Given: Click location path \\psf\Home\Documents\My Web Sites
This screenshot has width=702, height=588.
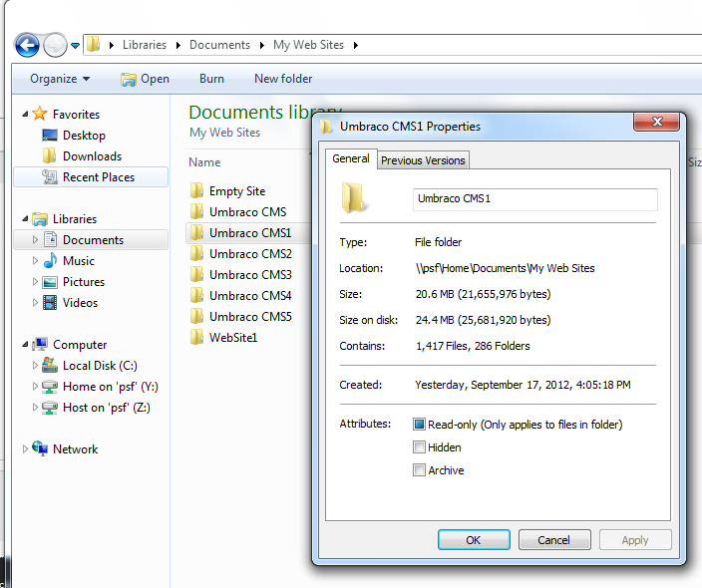Looking at the screenshot, I should [505, 268].
